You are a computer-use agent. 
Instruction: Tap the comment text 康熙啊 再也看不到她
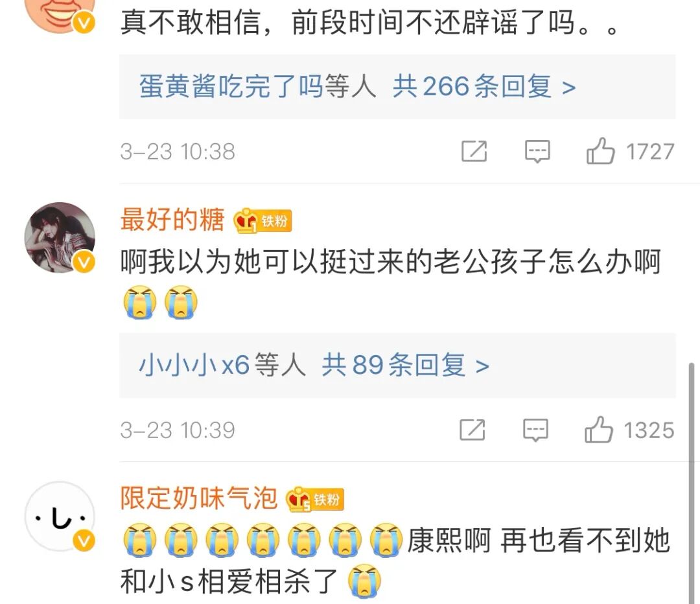539,540
